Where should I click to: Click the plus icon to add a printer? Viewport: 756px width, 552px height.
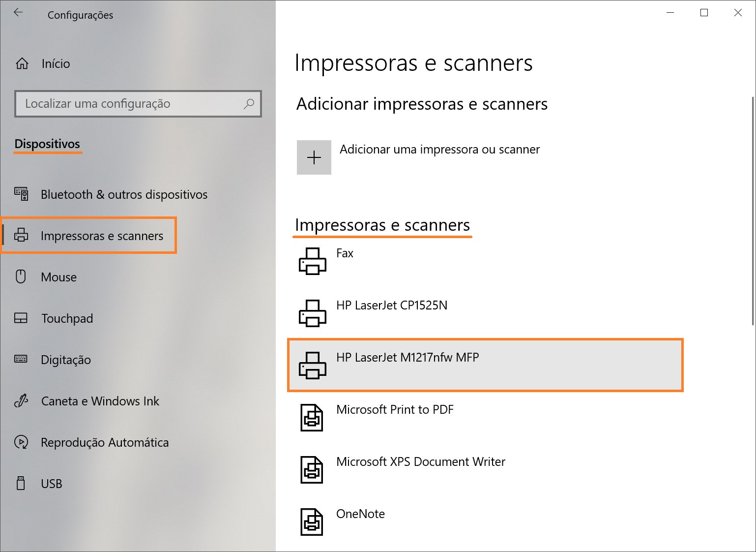tap(314, 157)
